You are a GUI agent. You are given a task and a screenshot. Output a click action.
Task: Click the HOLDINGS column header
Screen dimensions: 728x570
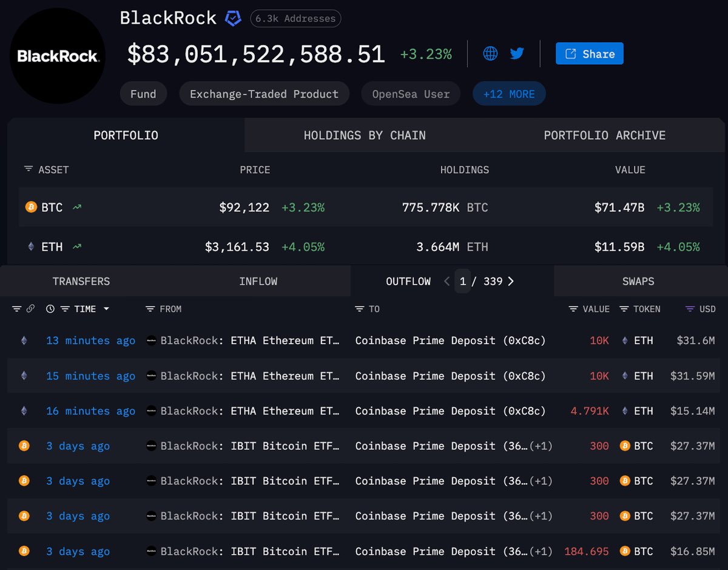point(465,169)
